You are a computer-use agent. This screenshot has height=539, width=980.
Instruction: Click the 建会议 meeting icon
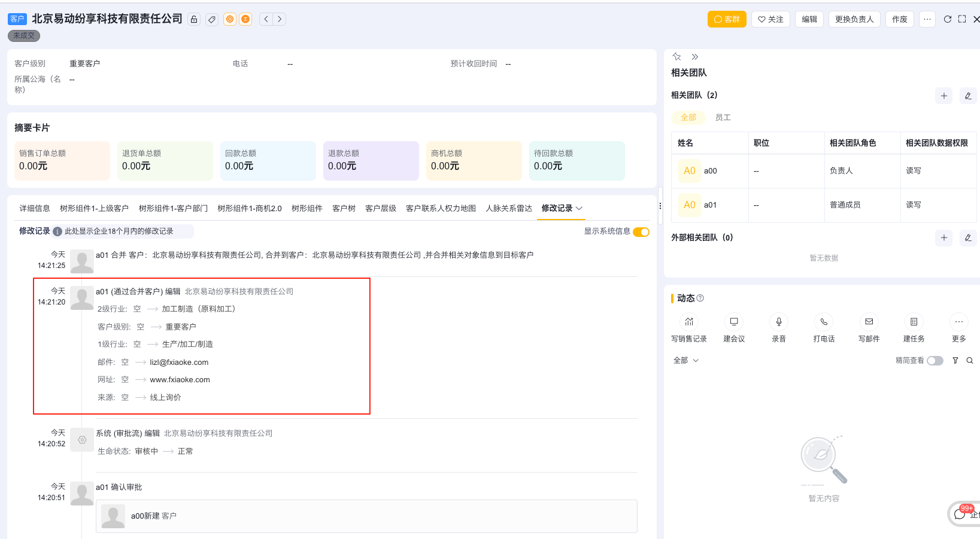coord(734,322)
